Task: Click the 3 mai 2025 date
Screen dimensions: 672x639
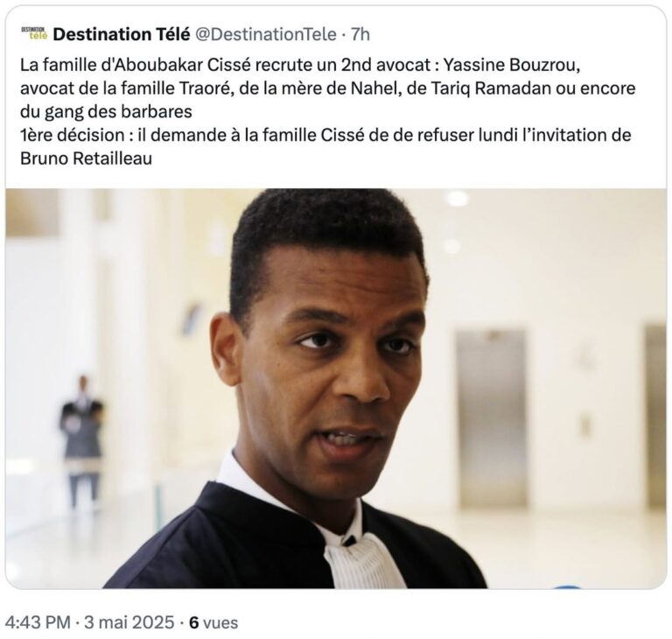Action: [x=129, y=622]
